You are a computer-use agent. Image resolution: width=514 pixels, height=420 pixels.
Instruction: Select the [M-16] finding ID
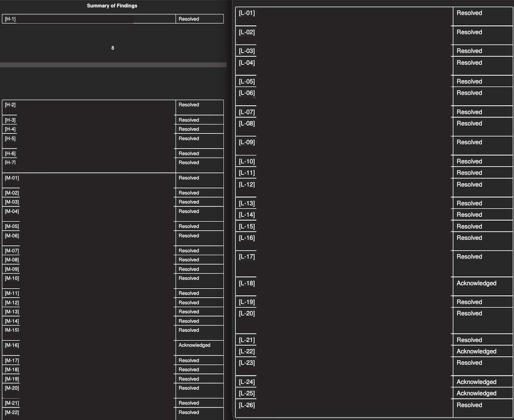(12, 345)
